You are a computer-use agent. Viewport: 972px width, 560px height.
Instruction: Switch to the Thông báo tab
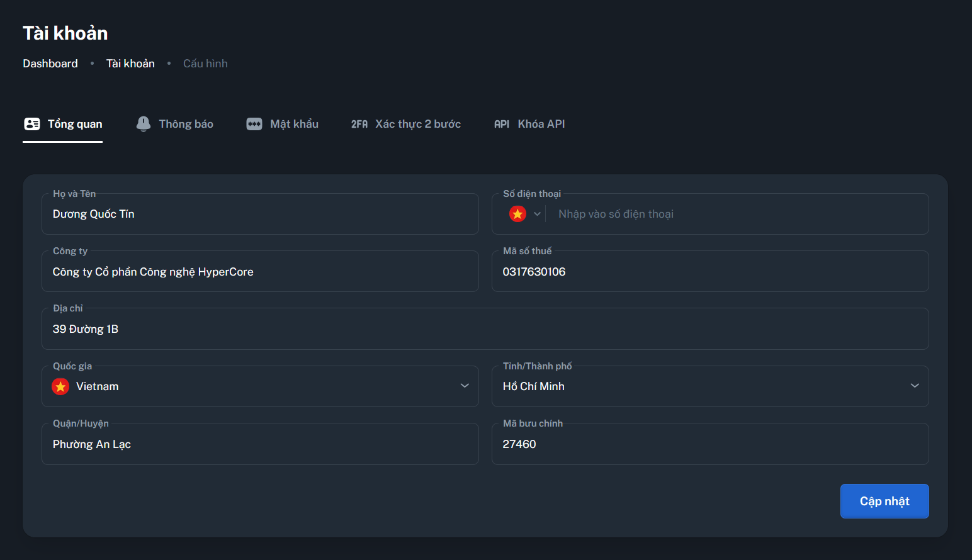pos(175,124)
